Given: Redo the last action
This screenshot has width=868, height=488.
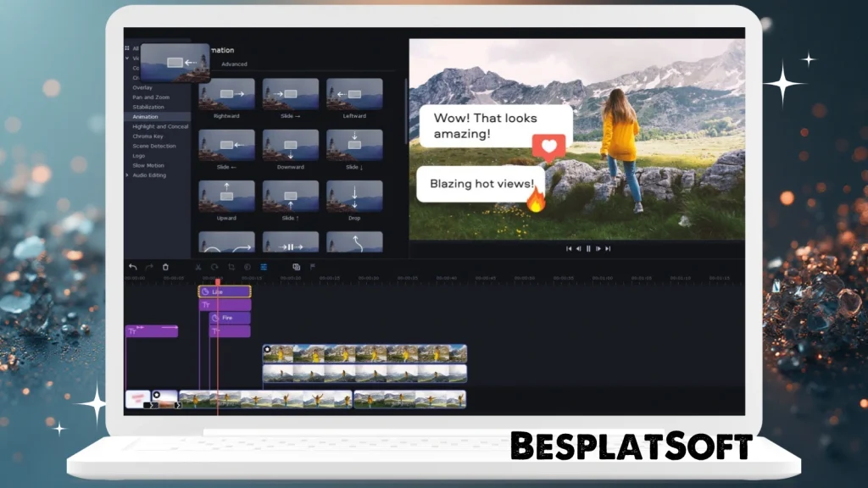Looking at the screenshot, I should point(149,267).
